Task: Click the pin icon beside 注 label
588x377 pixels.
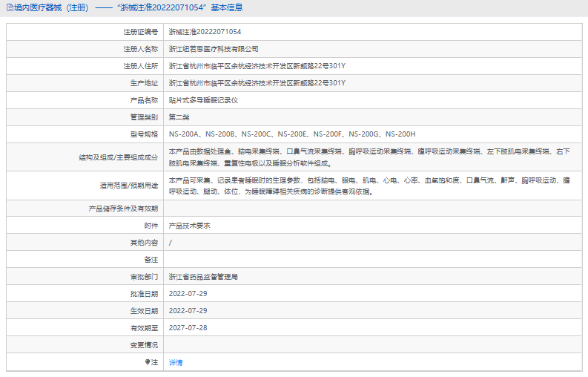Action: (x=148, y=362)
